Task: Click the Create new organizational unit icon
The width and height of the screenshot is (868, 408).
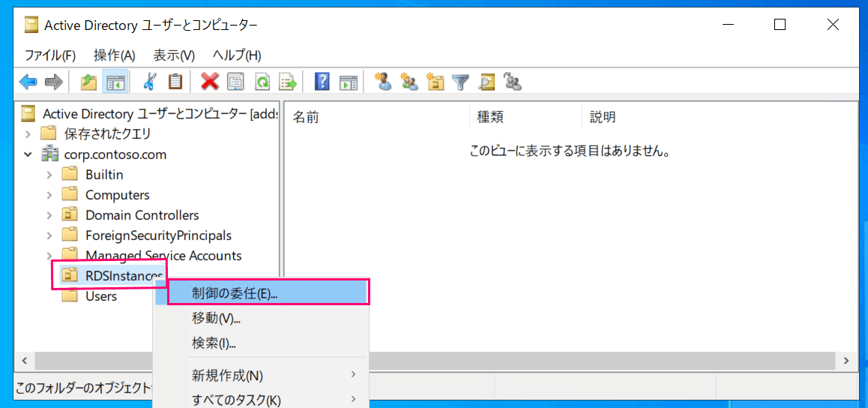Action: tap(435, 82)
